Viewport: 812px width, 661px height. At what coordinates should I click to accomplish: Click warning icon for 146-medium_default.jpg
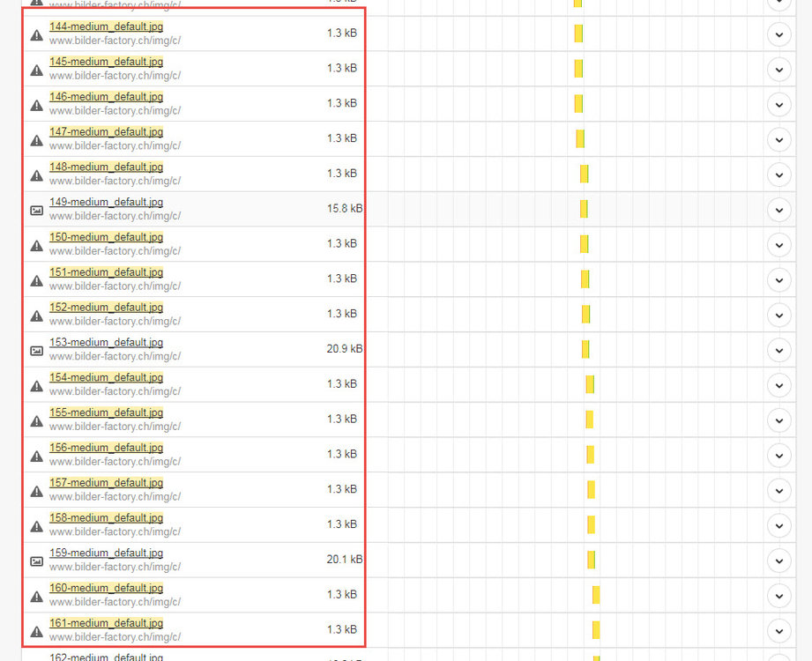click(x=36, y=105)
